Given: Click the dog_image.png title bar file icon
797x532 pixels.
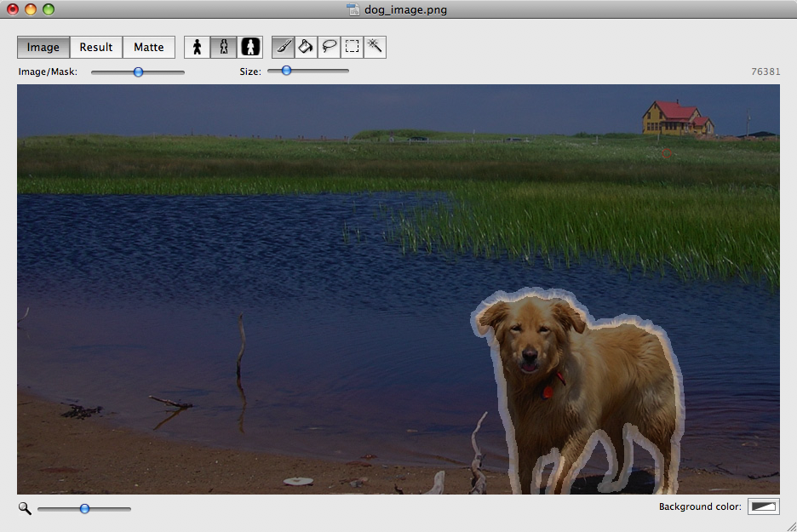Looking at the screenshot, I should tap(353, 10).
